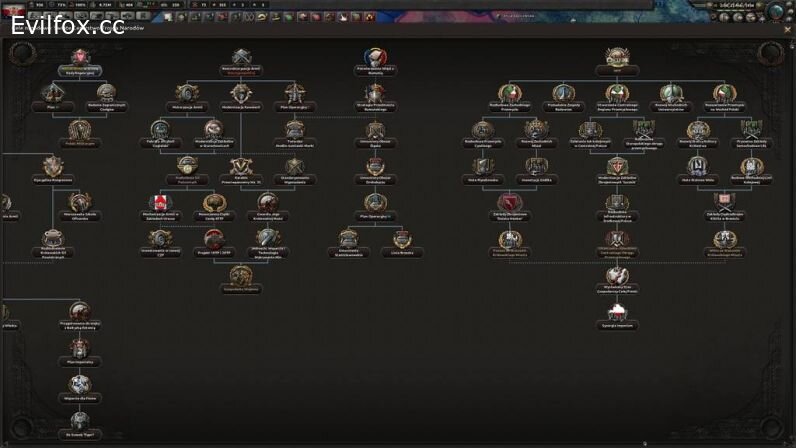
Task: Open the top army reorganization focus
Action: point(240,58)
